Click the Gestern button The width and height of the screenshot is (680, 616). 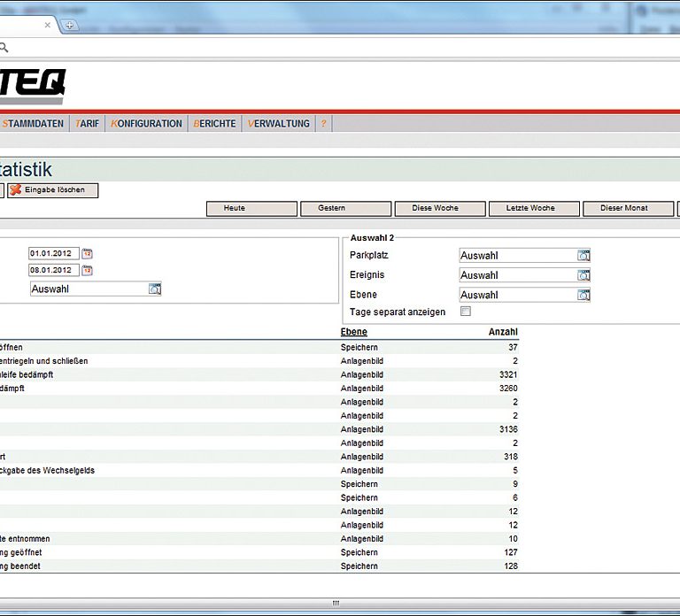pos(345,208)
